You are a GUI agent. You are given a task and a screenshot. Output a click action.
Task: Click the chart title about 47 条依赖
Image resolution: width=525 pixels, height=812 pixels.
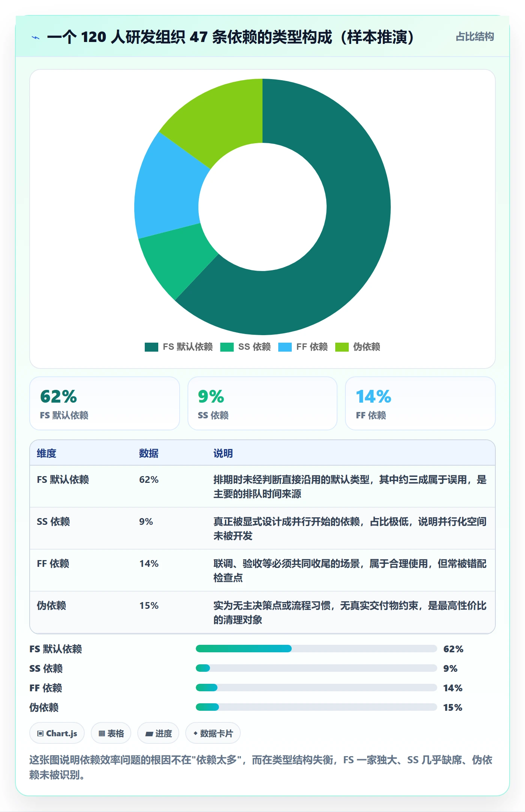coord(231,37)
